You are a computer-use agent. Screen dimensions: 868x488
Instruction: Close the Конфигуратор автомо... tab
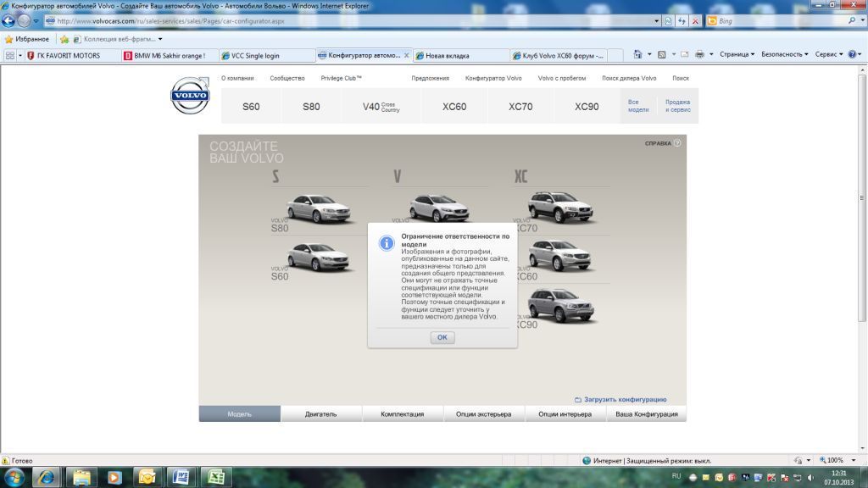tap(406, 55)
